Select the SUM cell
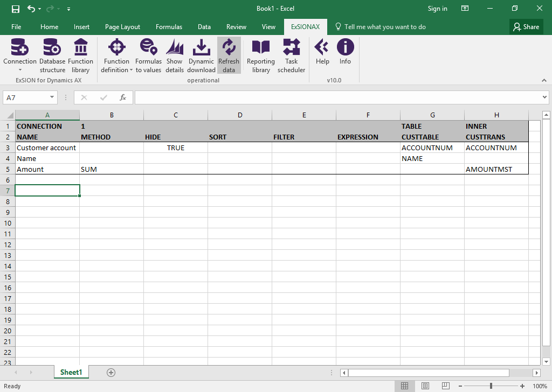The width and height of the screenshot is (552, 392). [112, 169]
